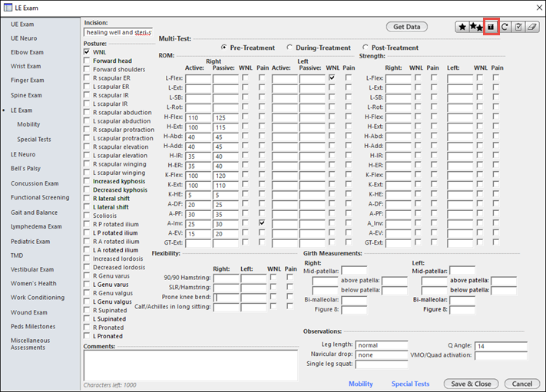Check WNL for 90/90 Hamstring flexibility
Image resolution: width=546 pixels, height=392 pixels.
pos(273,277)
